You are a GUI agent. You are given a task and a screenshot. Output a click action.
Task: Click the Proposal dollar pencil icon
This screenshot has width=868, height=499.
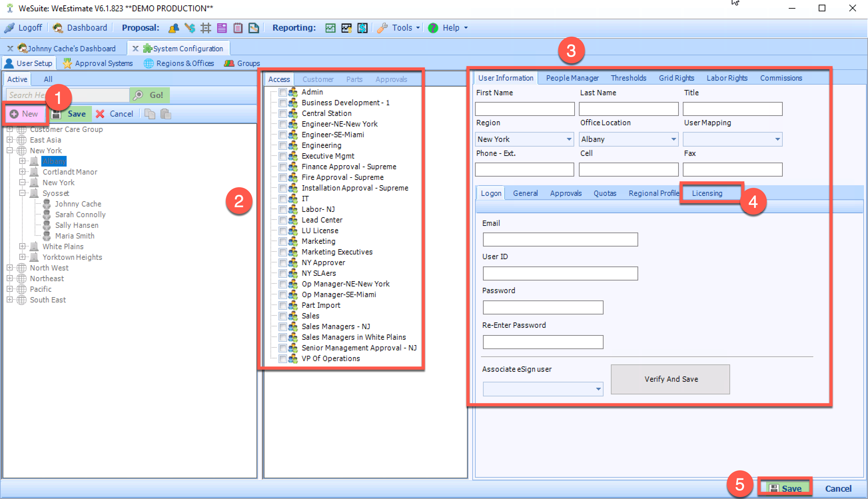(190, 28)
